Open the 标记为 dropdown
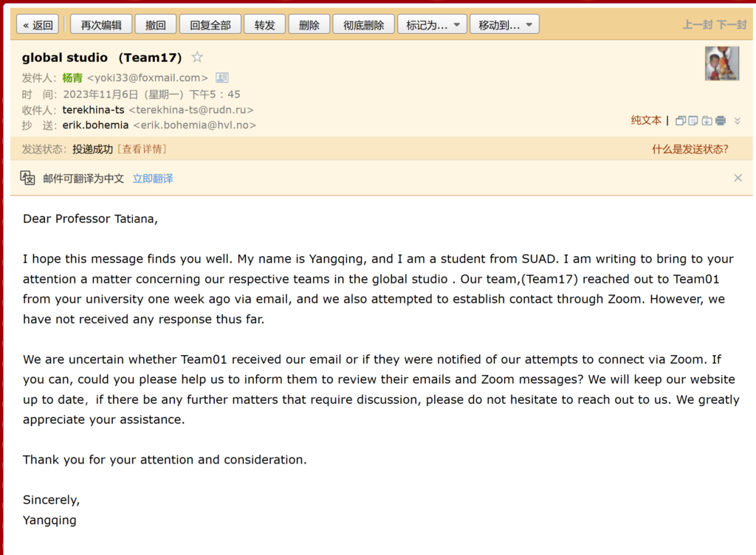 432,25
